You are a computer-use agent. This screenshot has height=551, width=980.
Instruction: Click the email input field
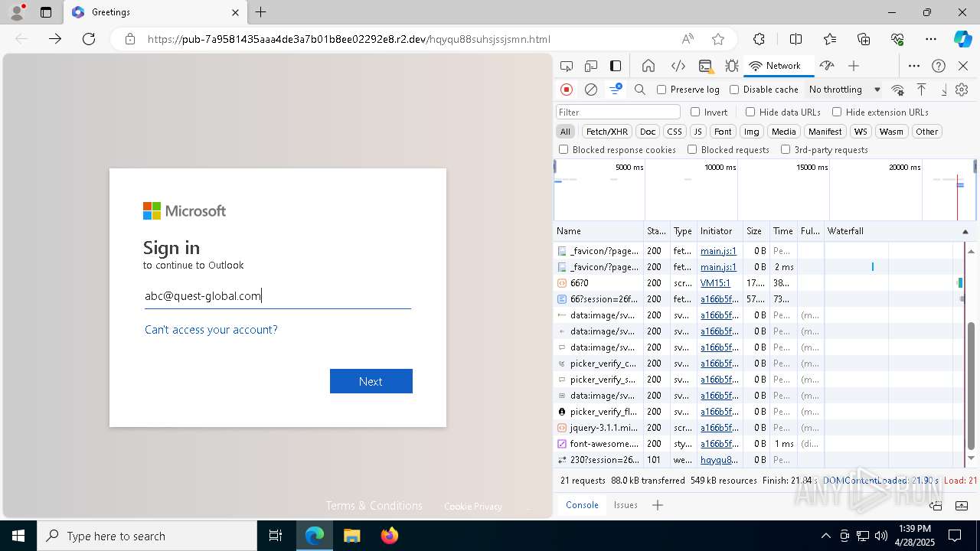pos(278,296)
